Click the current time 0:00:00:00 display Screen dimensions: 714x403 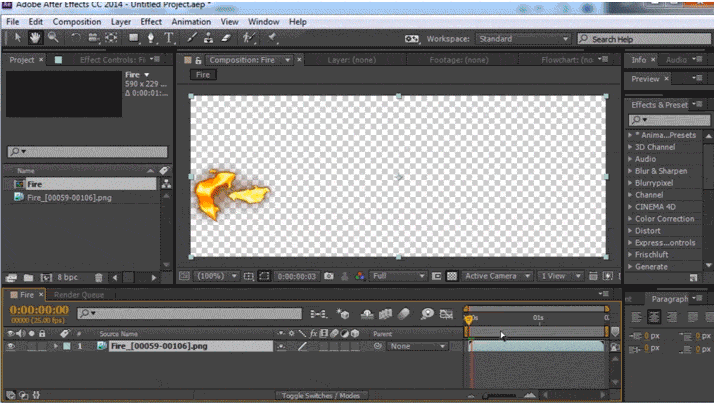(x=39, y=310)
